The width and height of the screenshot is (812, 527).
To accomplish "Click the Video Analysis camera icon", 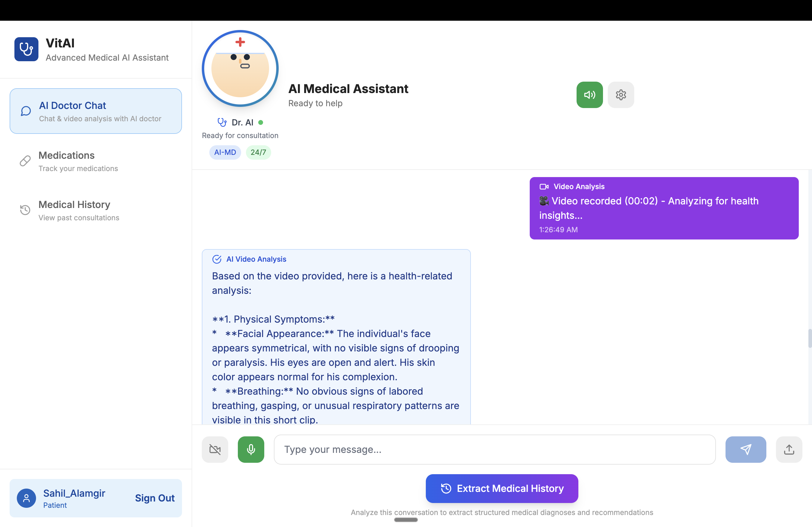I will (x=544, y=186).
